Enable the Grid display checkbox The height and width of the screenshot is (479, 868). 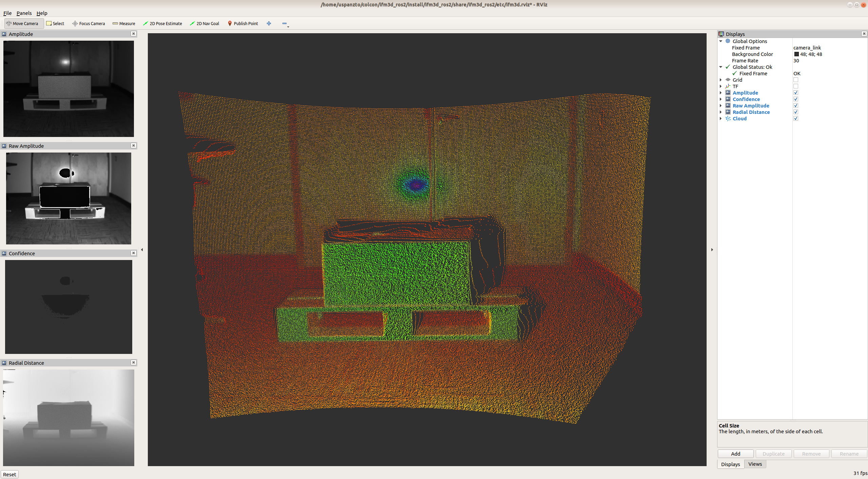[796, 80]
